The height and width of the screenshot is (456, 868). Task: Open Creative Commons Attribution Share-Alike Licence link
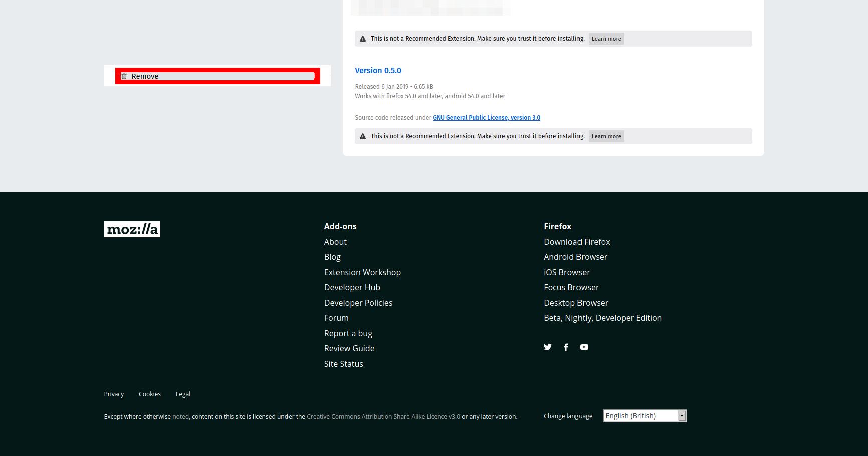coord(383,417)
